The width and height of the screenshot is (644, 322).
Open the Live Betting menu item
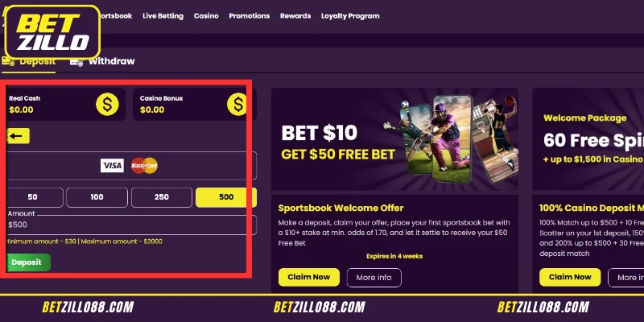point(163,16)
